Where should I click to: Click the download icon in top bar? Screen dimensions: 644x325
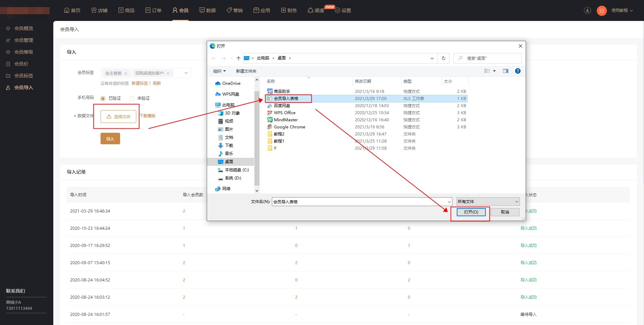[x=587, y=10]
